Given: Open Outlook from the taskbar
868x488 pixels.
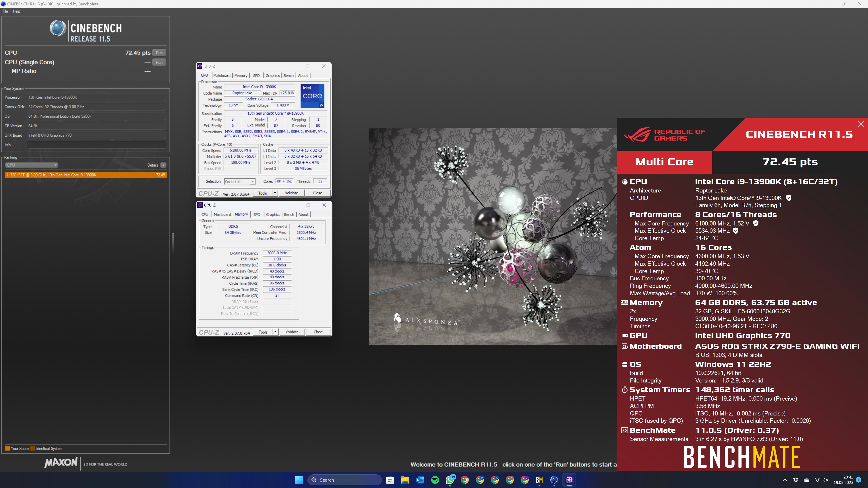Looking at the screenshot, I should click(x=420, y=480).
